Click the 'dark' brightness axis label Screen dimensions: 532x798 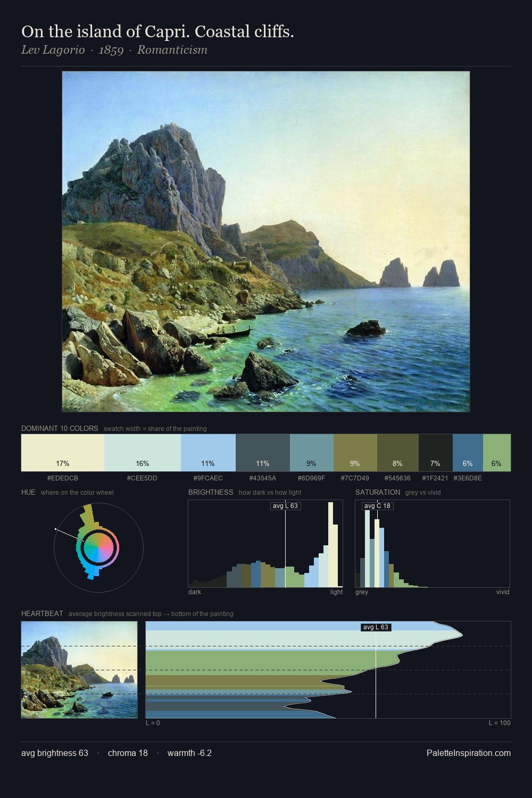[195, 592]
